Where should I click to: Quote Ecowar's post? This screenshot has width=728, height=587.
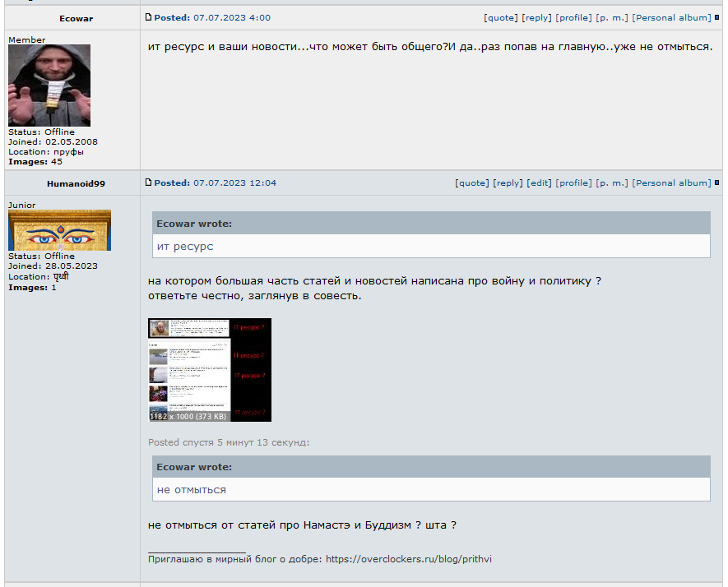click(500, 17)
